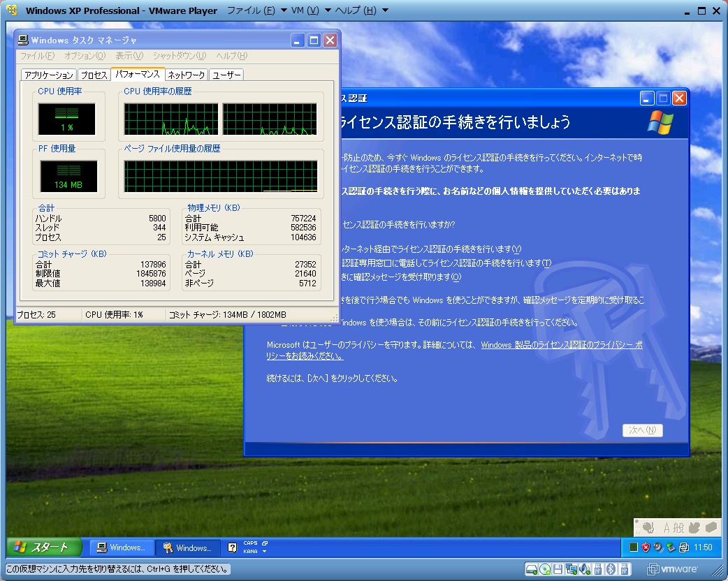Open Task Manager オプション(O) menu
The height and width of the screenshot is (581, 728).
tap(85, 56)
